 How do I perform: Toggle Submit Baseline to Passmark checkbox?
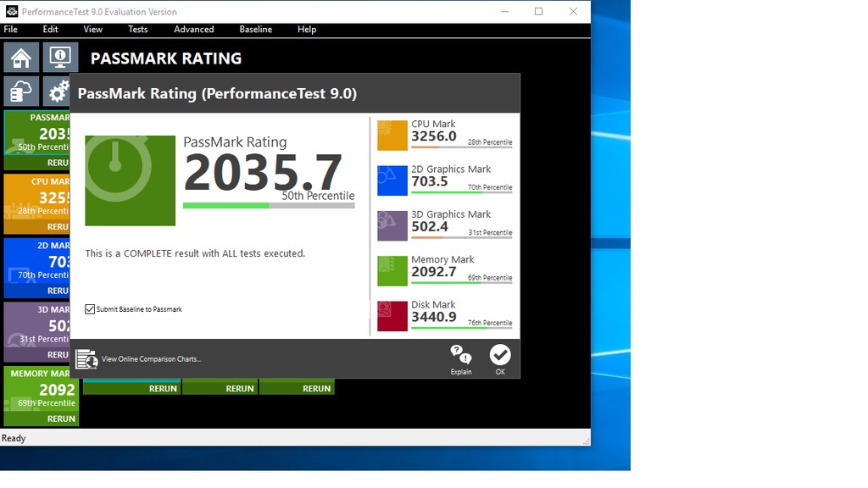pos(90,309)
